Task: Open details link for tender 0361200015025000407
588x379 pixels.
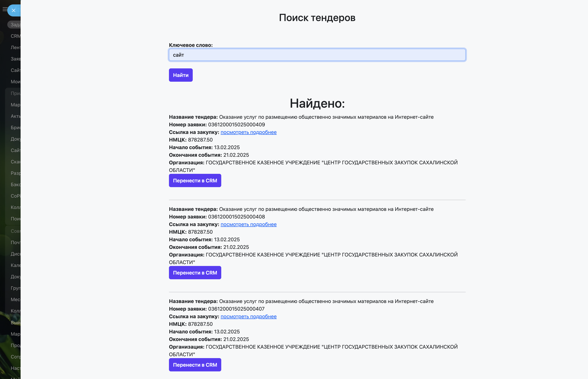Action: pos(248,316)
